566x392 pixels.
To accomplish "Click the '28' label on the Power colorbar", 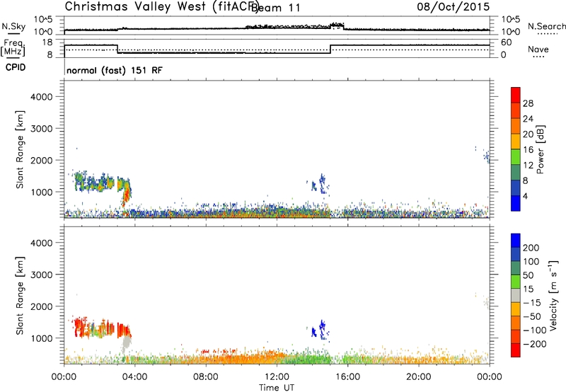I will [x=528, y=103].
